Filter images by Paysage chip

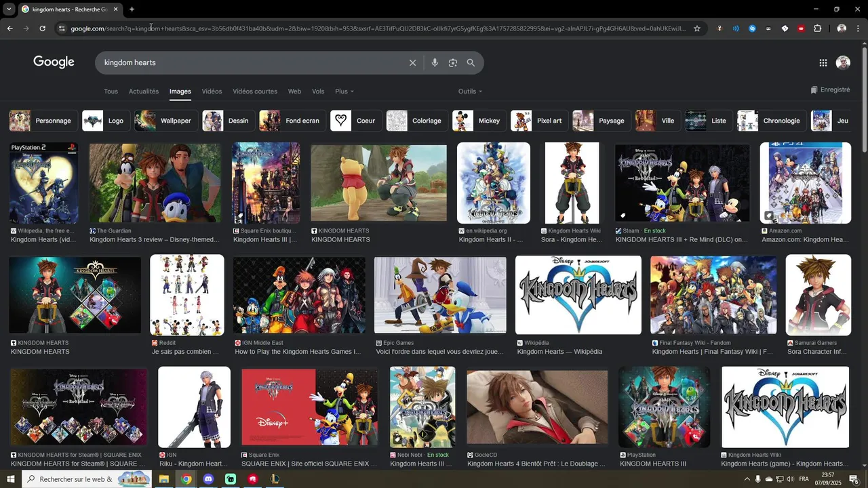pos(601,121)
